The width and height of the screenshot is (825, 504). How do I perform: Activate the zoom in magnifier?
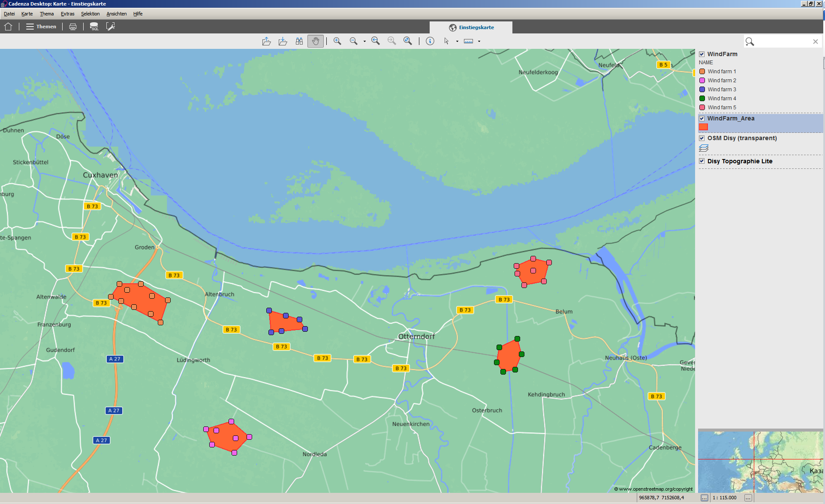coord(337,41)
